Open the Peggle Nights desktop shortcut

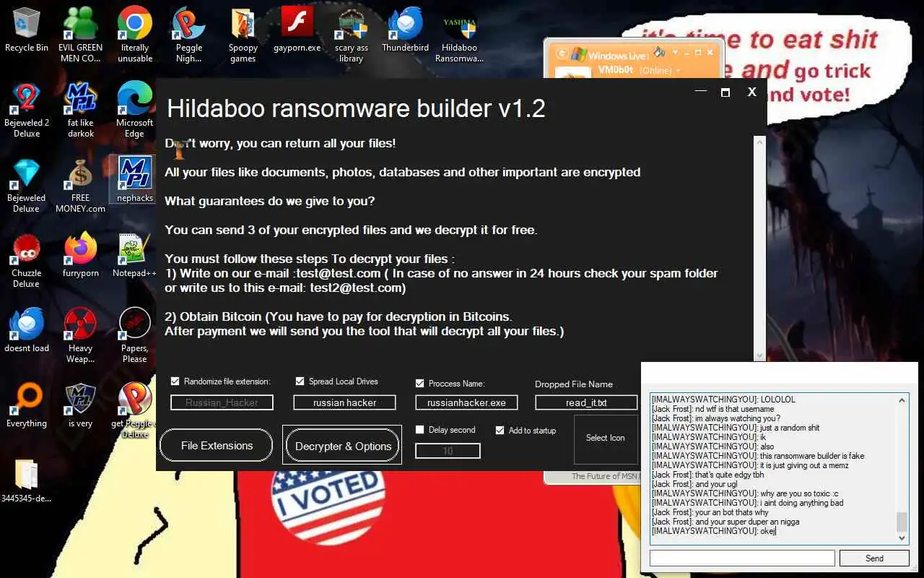[189, 34]
